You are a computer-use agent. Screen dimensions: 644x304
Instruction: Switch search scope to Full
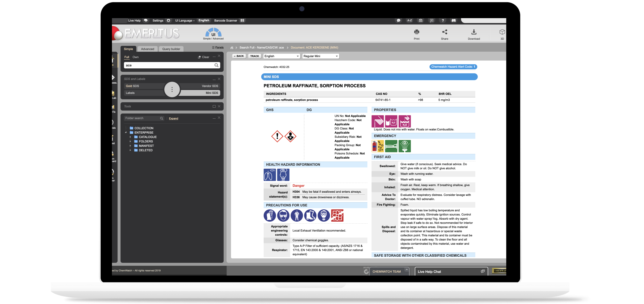(x=127, y=57)
